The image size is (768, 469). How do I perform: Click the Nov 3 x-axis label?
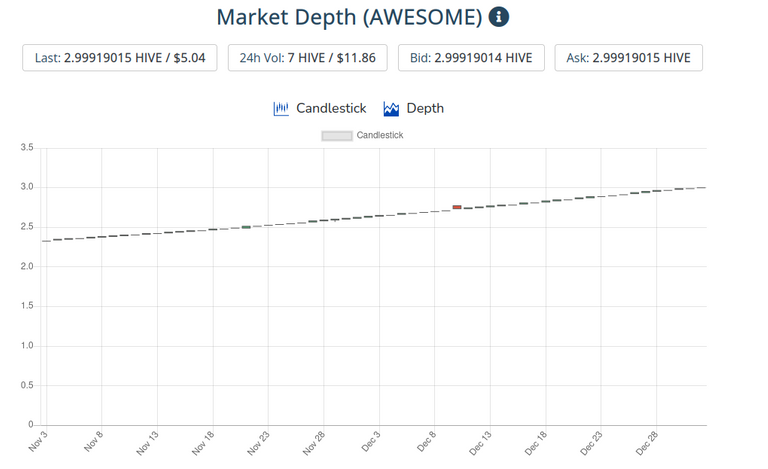point(38,441)
